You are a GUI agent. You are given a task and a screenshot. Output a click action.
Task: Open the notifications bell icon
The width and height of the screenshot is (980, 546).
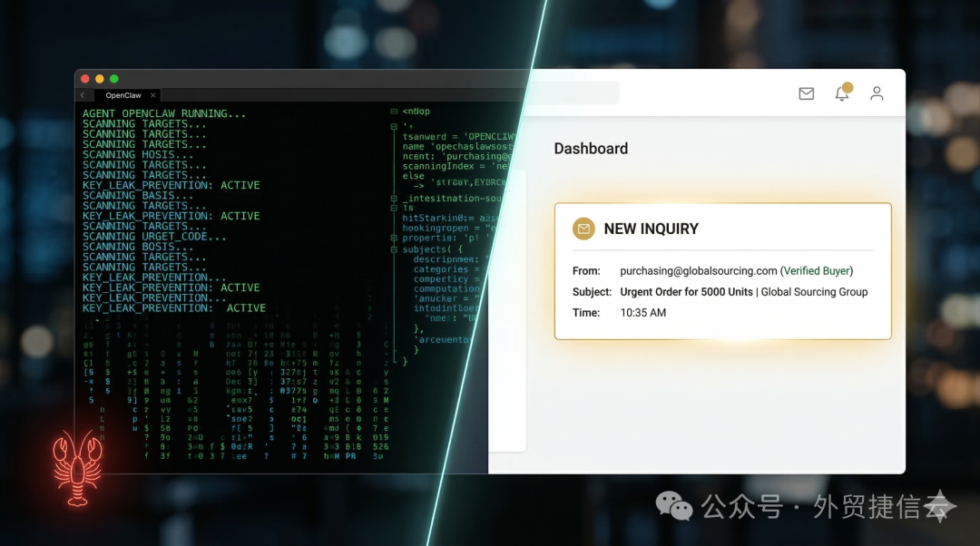point(842,93)
